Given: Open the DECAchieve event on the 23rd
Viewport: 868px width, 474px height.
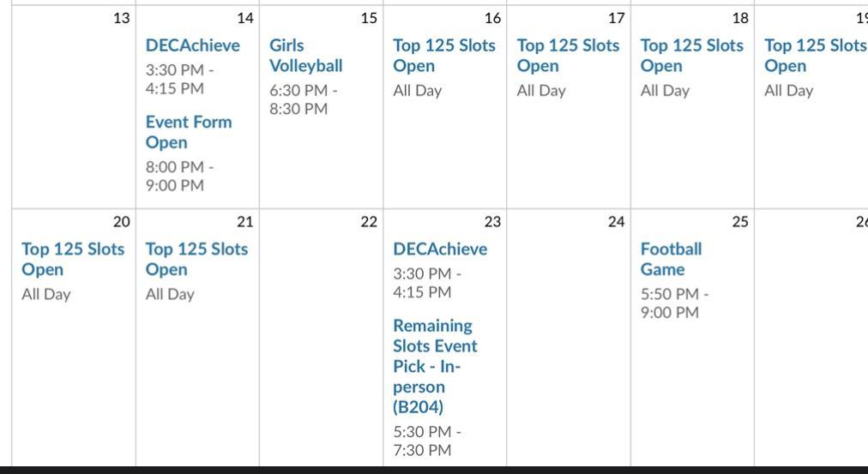Looking at the screenshot, I should pos(439,249).
